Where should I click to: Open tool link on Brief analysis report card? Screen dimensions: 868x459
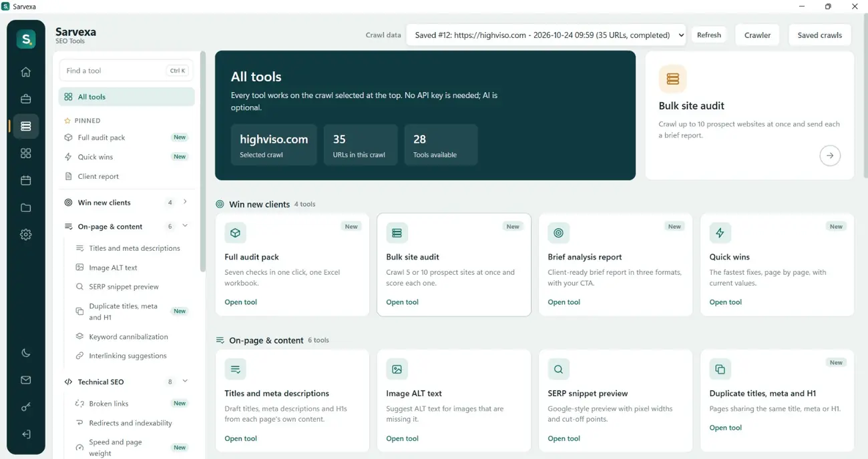click(564, 302)
